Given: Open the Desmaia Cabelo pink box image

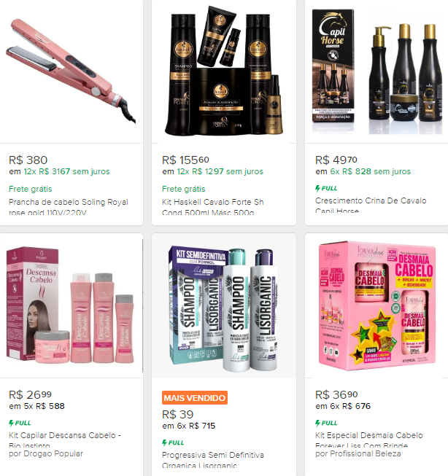Looking at the screenshot, I should pyautogui.click(x=376, y=305).
